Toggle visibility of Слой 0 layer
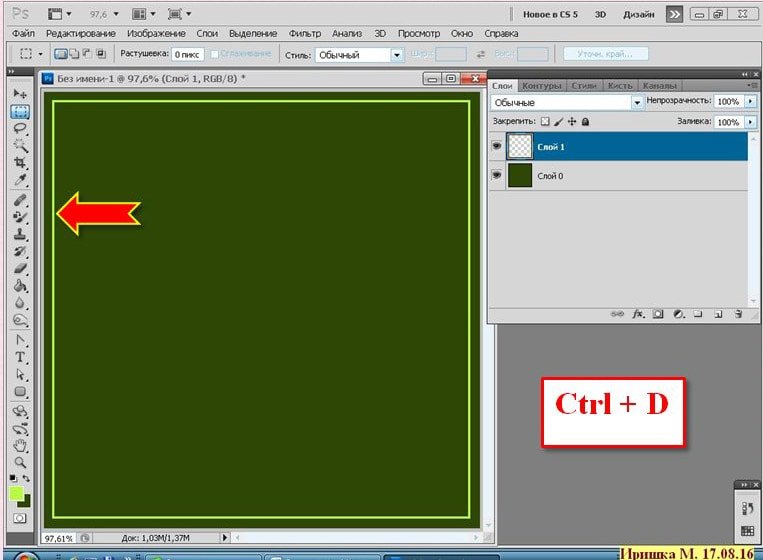Viewport: 763px width, 560px height. pyautogui.click(x=497, y=176)
